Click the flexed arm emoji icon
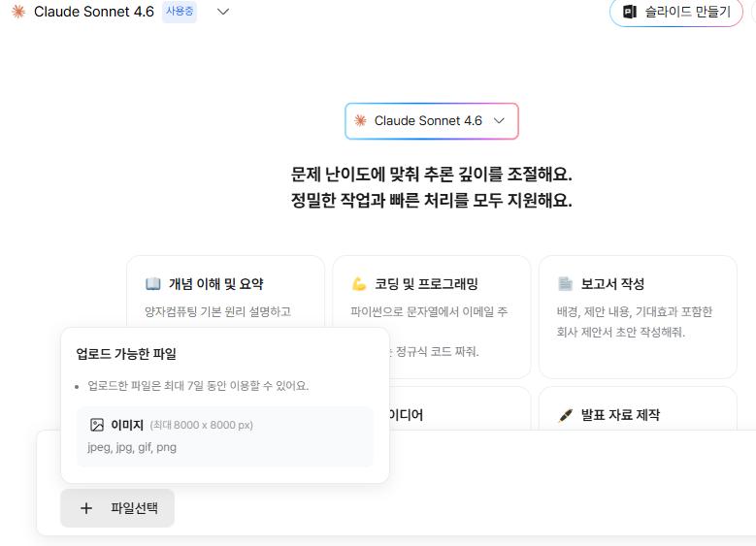This screenshot has width=756, height=546. pos(359,284)
